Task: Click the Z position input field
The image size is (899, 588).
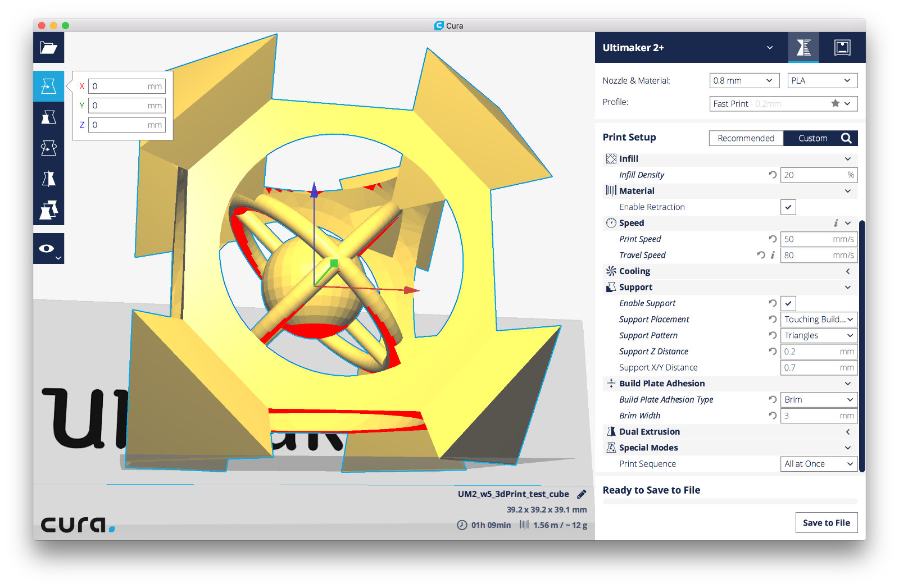Action: click(x=127, y=125)
